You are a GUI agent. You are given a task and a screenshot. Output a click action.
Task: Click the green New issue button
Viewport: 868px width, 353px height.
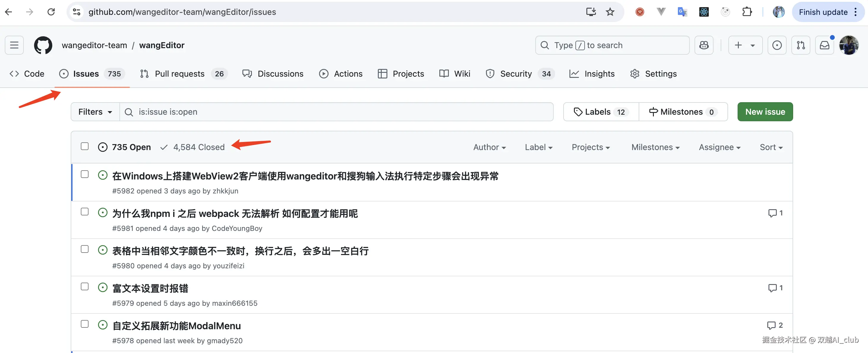(x=765, y=112)
